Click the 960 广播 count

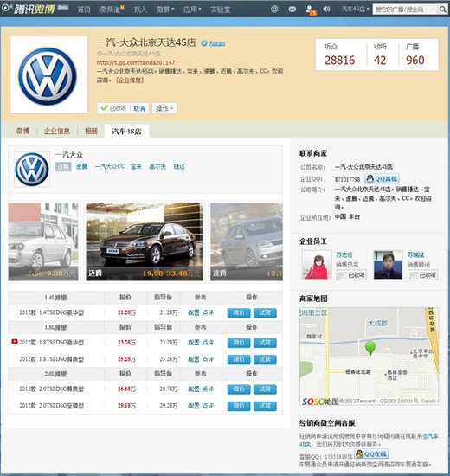(x=415, y=60)
